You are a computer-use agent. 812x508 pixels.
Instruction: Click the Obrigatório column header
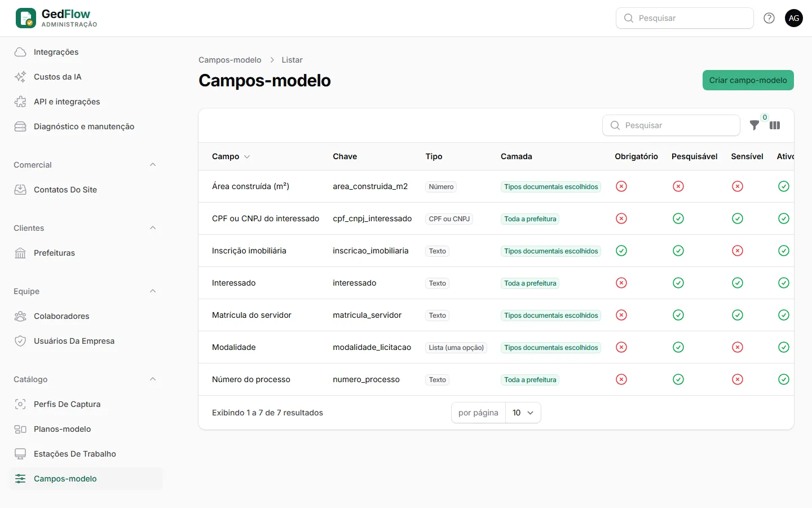tap(636, 156)
